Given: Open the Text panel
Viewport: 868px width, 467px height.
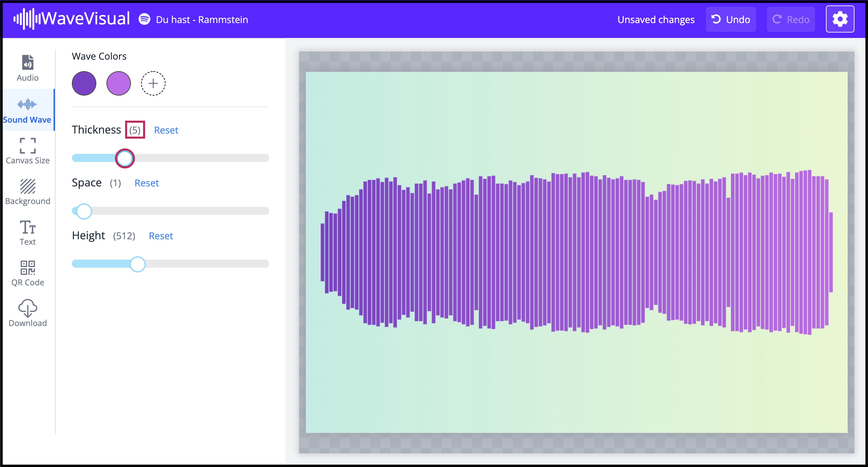Looking at the screenshot, I should click(x=27, y=232).
